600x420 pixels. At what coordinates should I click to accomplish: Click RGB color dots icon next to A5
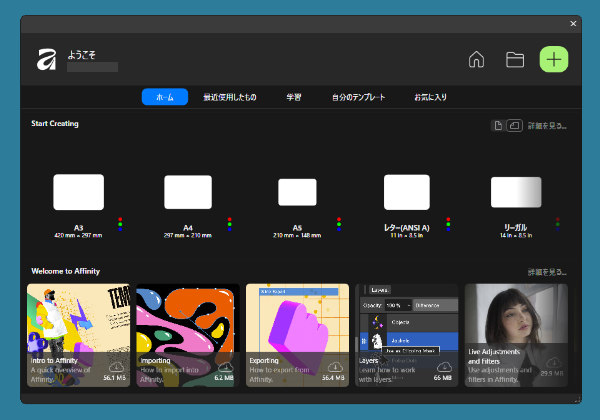click(x=339, y=224)
